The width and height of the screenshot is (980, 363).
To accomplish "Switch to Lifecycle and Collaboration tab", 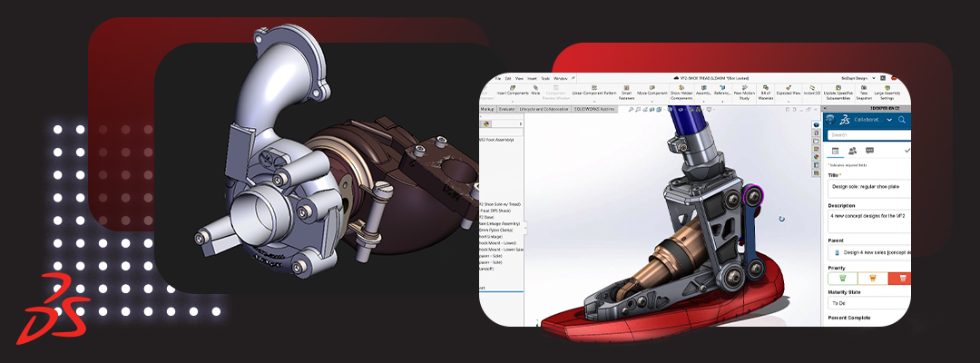I will point(544,109).
